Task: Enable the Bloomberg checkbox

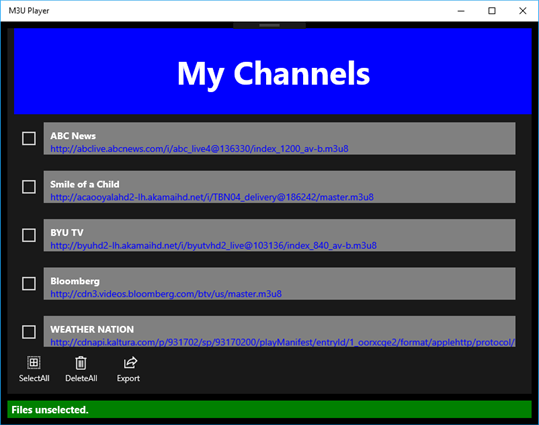Action: tap(29, 284)
